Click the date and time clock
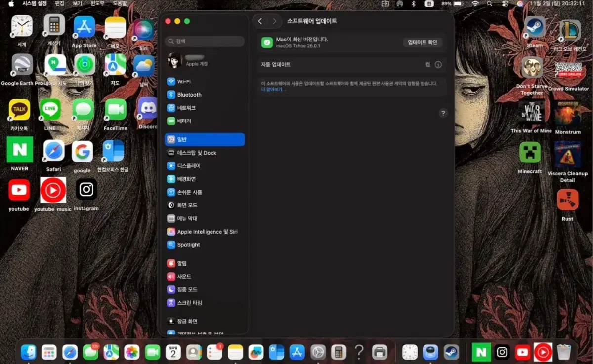 [557, 3]
